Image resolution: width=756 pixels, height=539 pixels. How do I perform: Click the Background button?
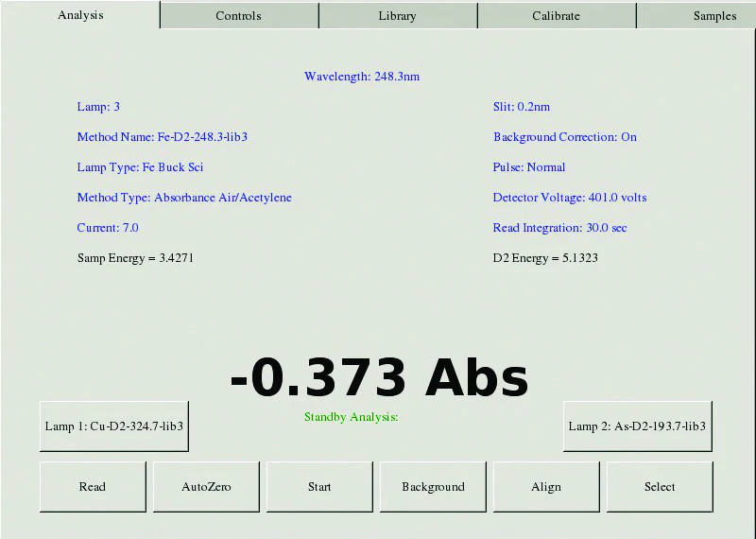433,486
